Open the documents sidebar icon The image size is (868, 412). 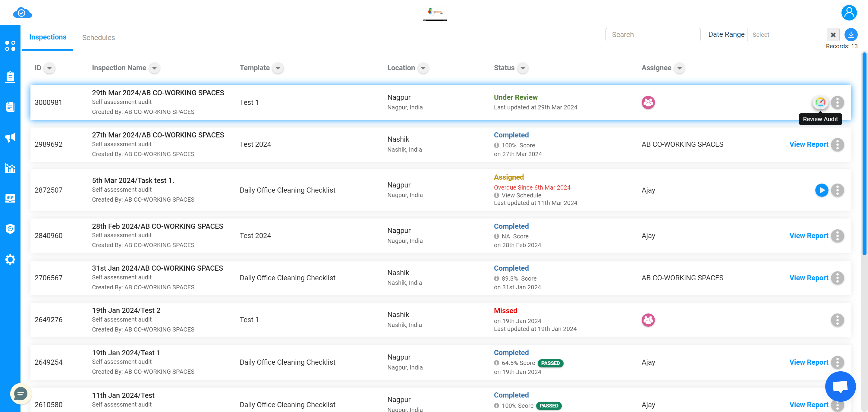10,107
